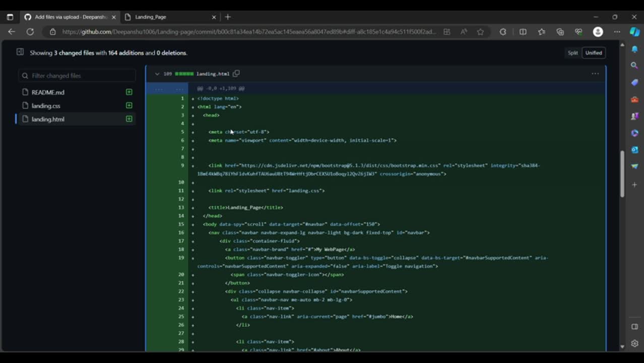Open Settings and more ellipsis
This screenshot has height=363, width=644.
pos(617,32)
